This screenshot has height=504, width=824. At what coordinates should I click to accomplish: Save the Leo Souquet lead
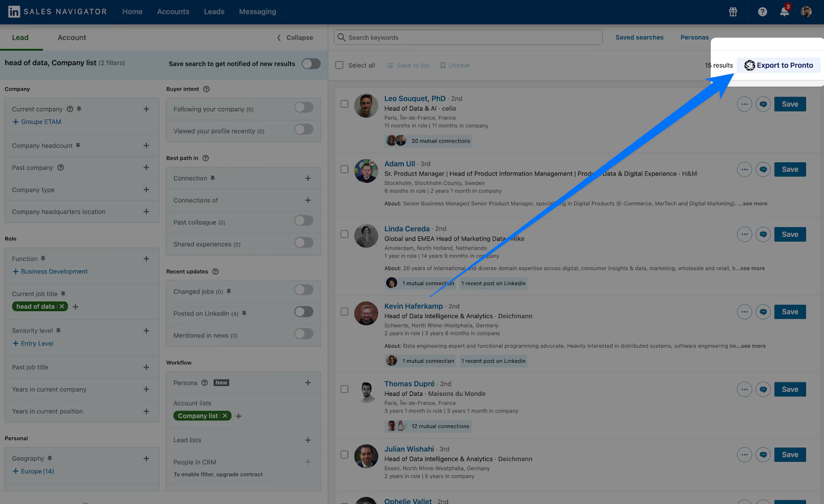pos(790,104)
